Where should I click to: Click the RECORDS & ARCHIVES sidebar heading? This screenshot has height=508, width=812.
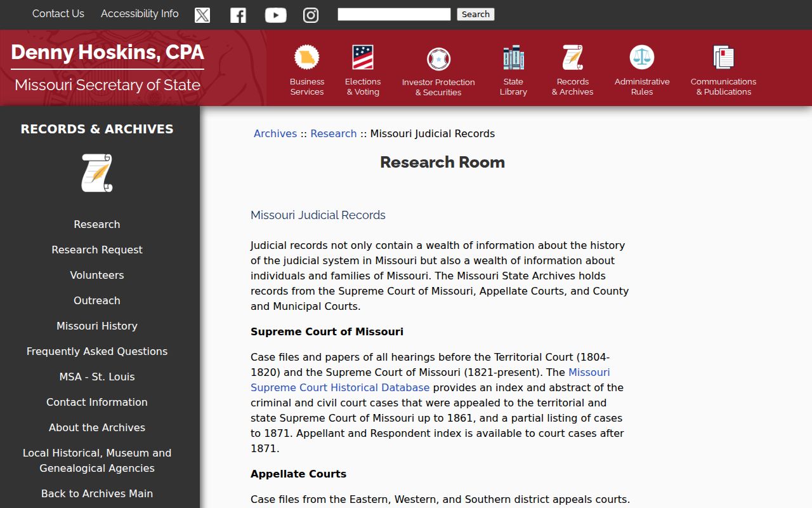(x=97, y=129)
